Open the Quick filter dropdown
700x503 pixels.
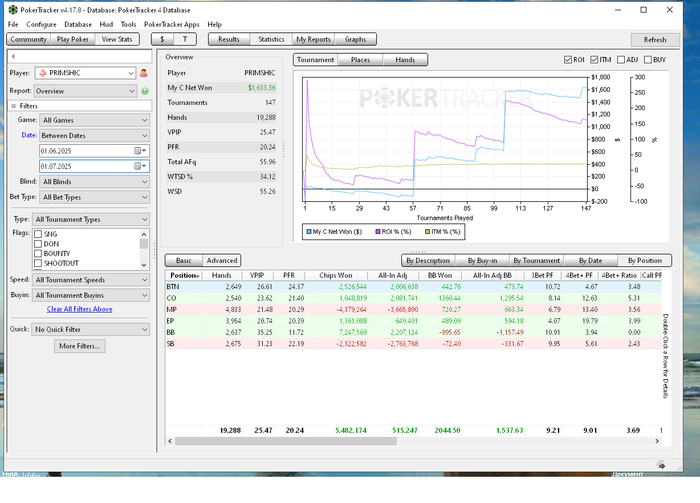tap(91, 329)
